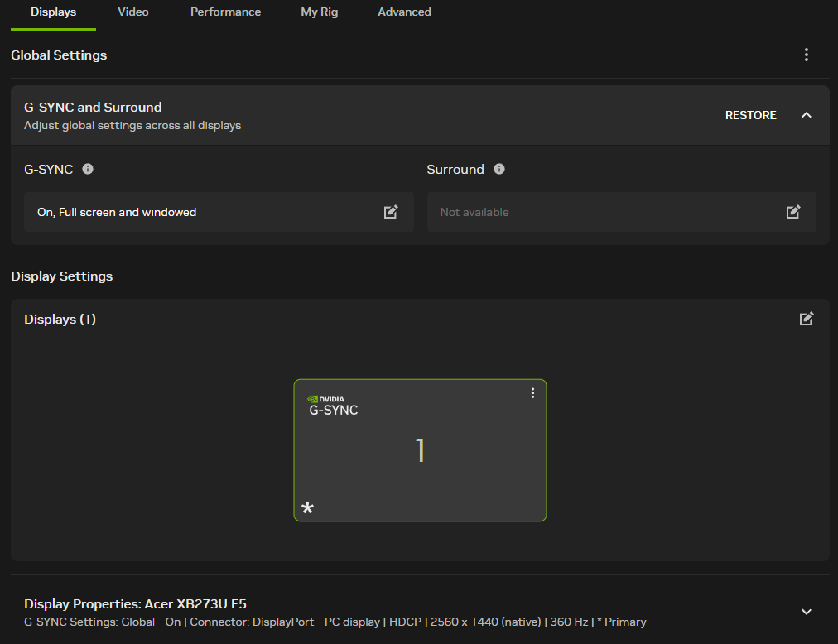Open display 1 three-dot options menu
The width and height of the screenshot is (838, 644).
point(532,393)
